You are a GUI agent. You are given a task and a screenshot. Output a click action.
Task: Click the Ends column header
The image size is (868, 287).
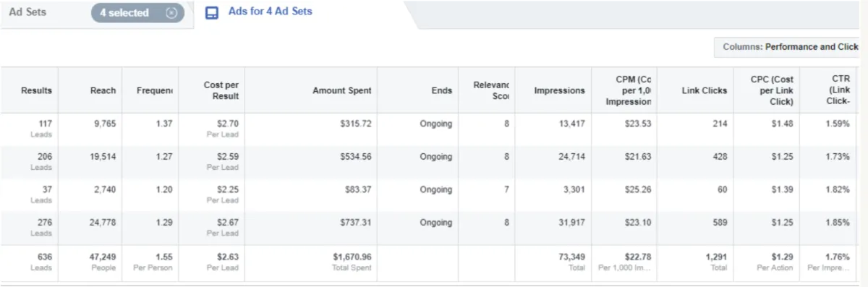[441, 90]
